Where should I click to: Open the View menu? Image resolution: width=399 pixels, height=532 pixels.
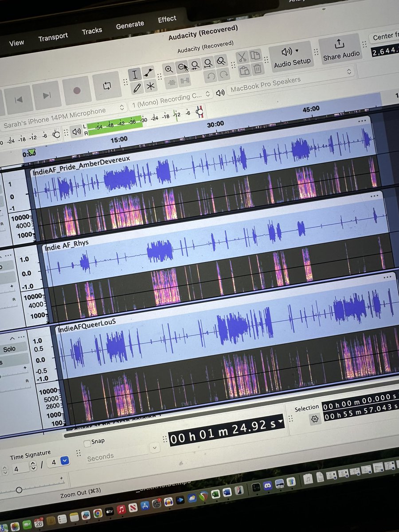tap(16, 43)
